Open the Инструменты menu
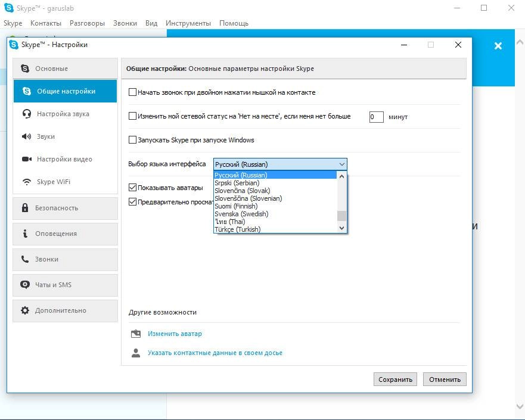The image size is (525, 420). pyautogui.click(x=188, y=23)
